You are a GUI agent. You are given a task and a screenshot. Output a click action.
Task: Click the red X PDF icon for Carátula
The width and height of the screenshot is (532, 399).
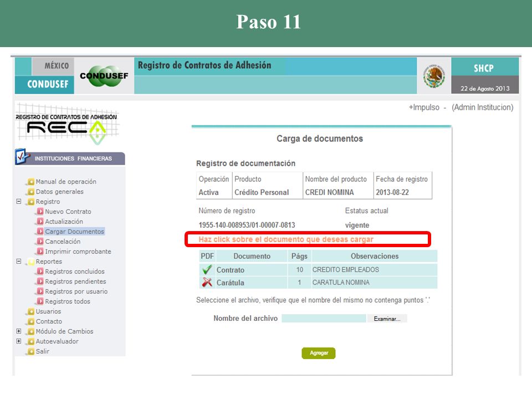tap(207, 282)
